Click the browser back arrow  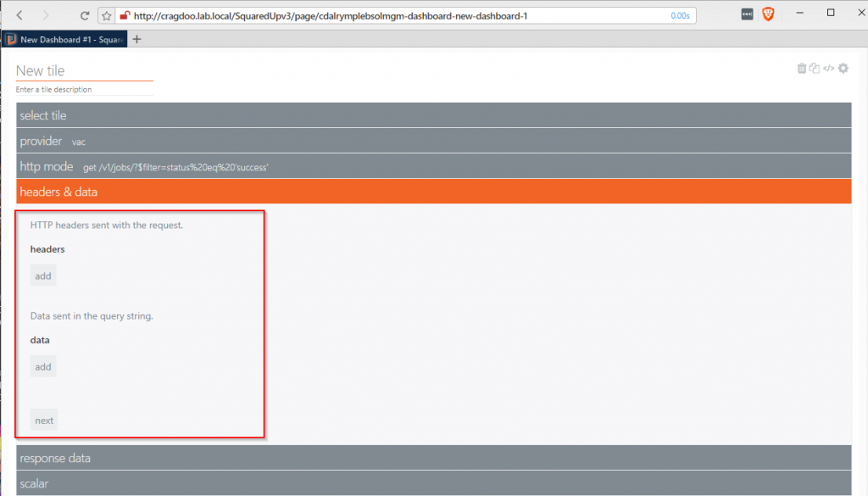coord(20,15)
